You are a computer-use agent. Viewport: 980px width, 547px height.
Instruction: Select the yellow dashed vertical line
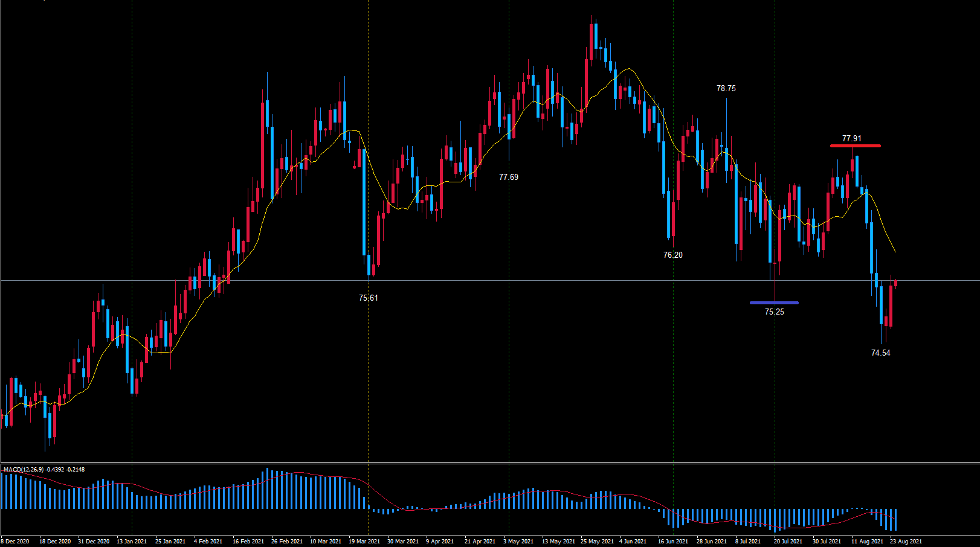click(x=369, y=181)
